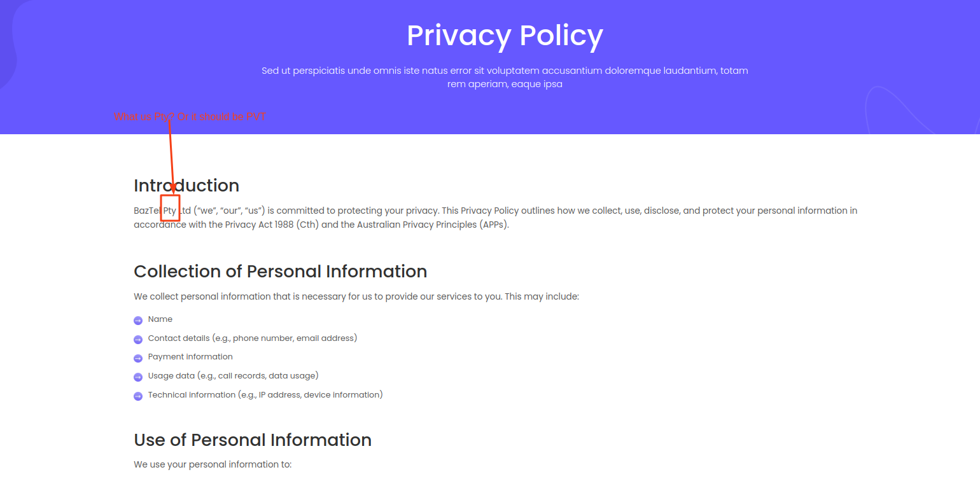The height and width of the screenshot is (479, 980).
Task: Click the Sed ut perspiciatis subtitle text
Action: point(505,77)
